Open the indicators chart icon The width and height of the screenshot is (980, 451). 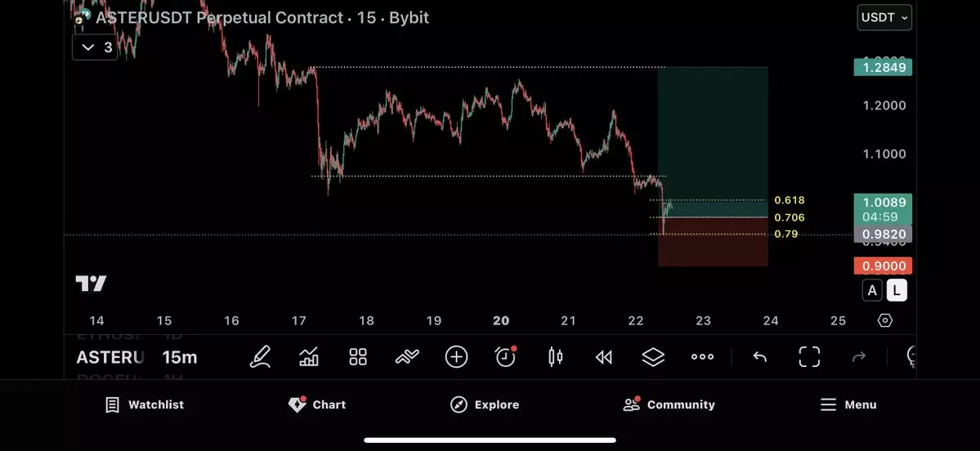(x=309, y=357)
